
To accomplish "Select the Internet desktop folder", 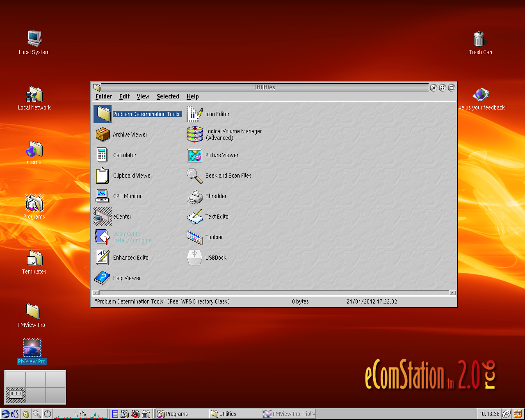I will (34, 149).
